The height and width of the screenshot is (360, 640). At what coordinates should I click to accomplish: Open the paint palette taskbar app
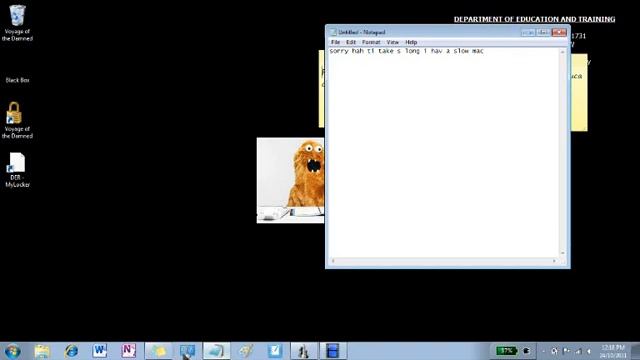point(246,351)
